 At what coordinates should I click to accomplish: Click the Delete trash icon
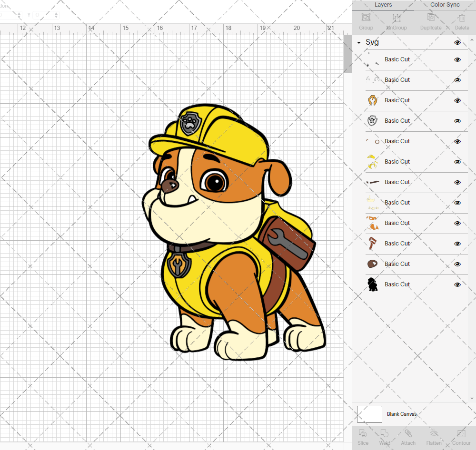(x=462, y=18)
